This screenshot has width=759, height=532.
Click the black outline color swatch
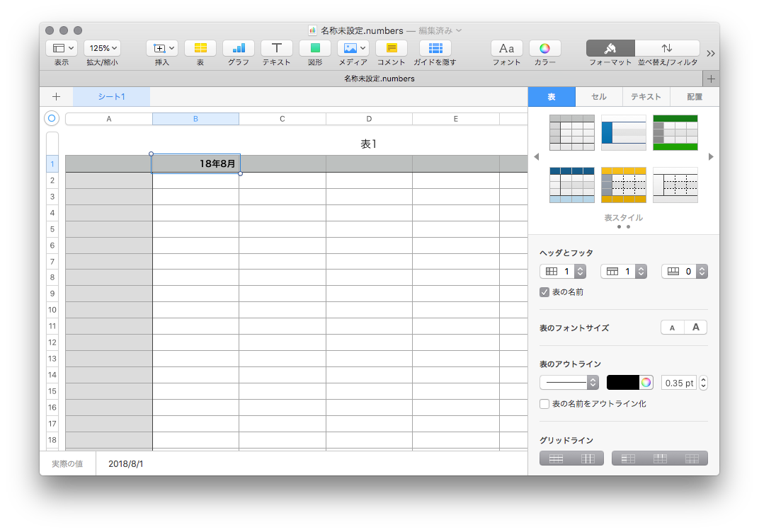click(x=622, y=383)
